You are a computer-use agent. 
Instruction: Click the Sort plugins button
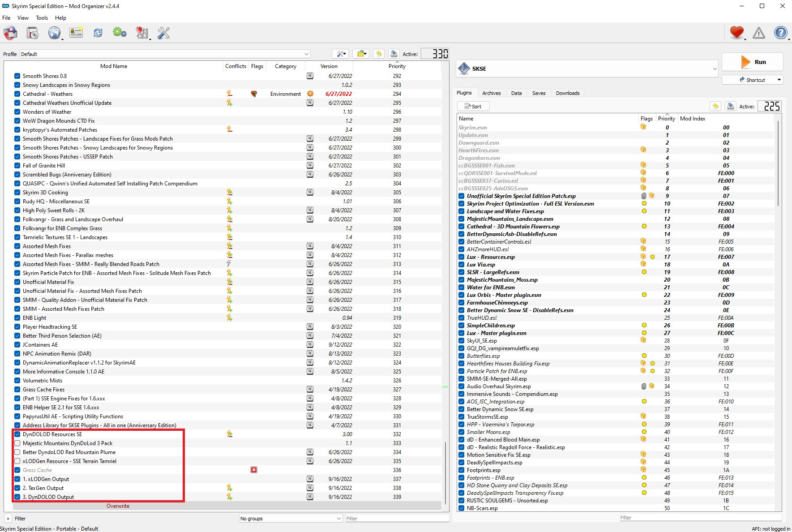[473, 106]
